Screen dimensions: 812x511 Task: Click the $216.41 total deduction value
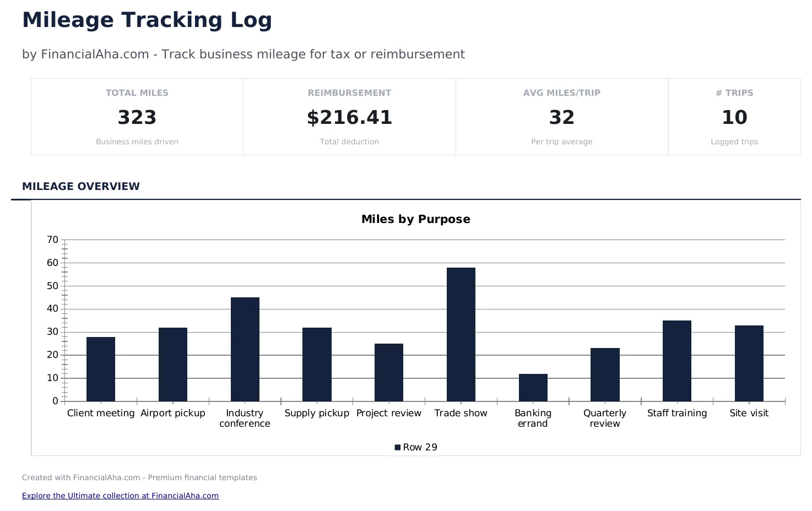click(x=349, y=117)
